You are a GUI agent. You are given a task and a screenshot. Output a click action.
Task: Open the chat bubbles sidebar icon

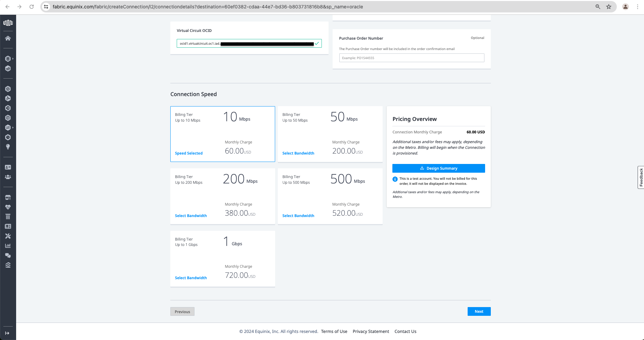[x=8, y=255]
